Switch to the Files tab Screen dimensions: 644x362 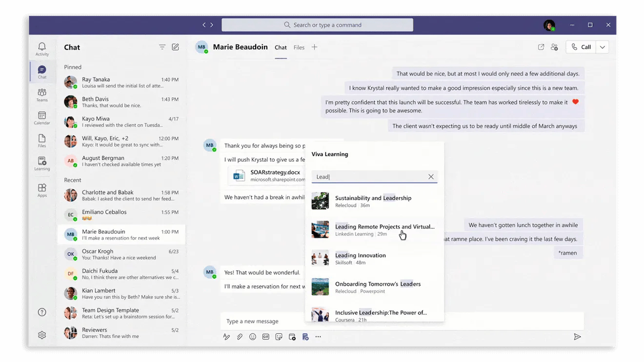pos(299,47)
